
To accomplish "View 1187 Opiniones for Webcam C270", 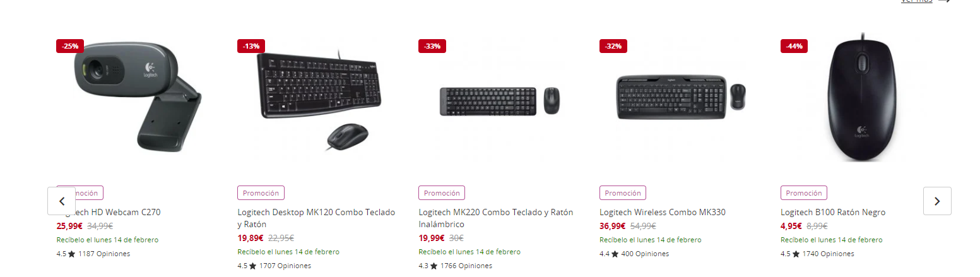I will tap(104, 254).
